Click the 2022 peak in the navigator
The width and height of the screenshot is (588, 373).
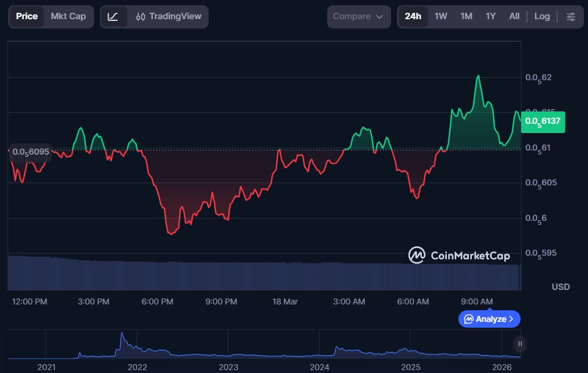(x=122, y=334)
